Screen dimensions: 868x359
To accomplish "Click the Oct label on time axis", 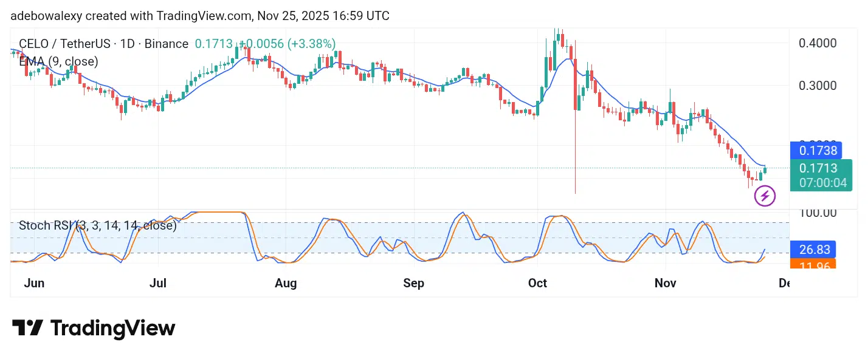I will [538, 283].
